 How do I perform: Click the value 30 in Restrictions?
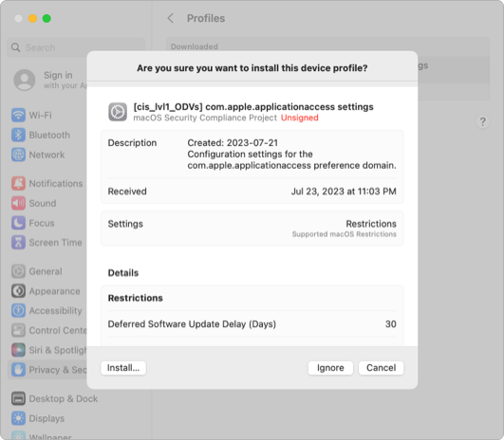coord(390,323)
